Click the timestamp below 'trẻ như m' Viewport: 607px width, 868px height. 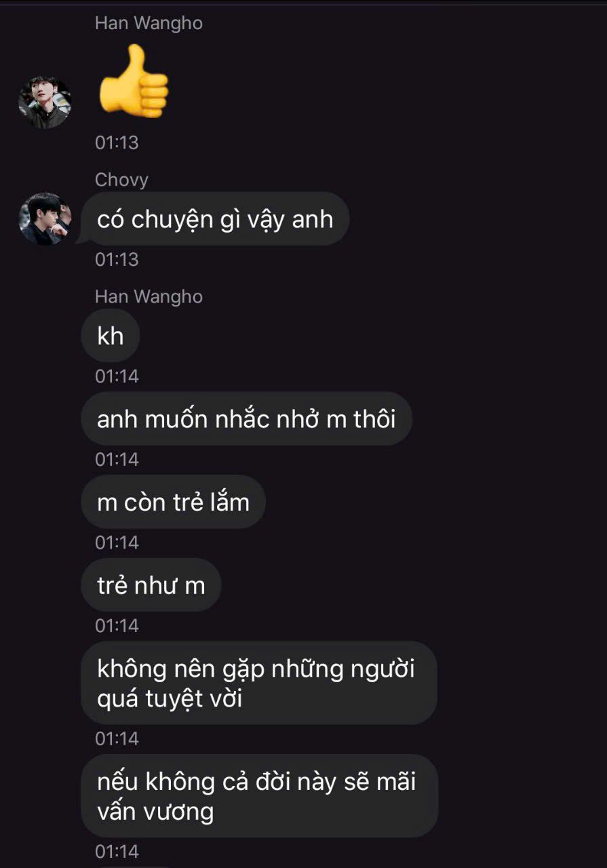pyautogui.click(x=117, y=625)
